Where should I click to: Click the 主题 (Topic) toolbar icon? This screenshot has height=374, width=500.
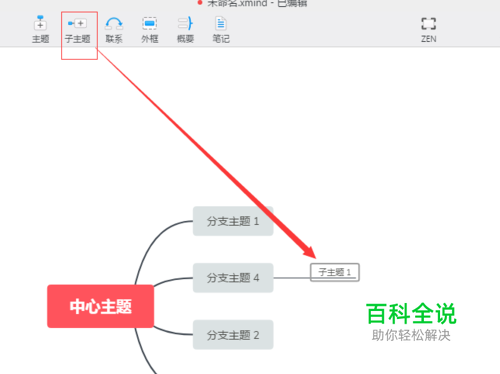[x=40, y=29]
